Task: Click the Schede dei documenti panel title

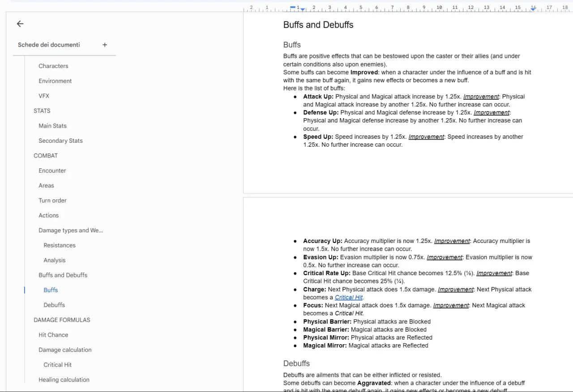Action: [x=49, y=45]
